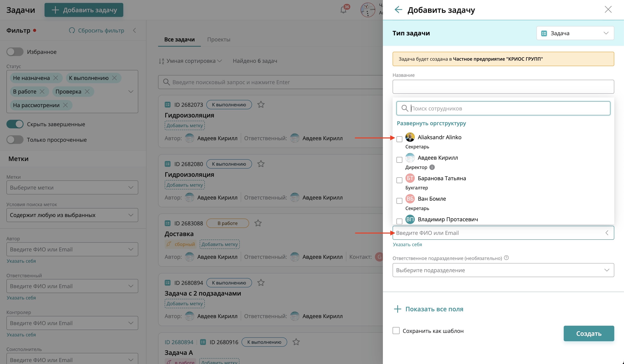This screenshot has height=364, width=624.
Task: Click the Развернуть оргструктуру link
Action: click(431, 123)
